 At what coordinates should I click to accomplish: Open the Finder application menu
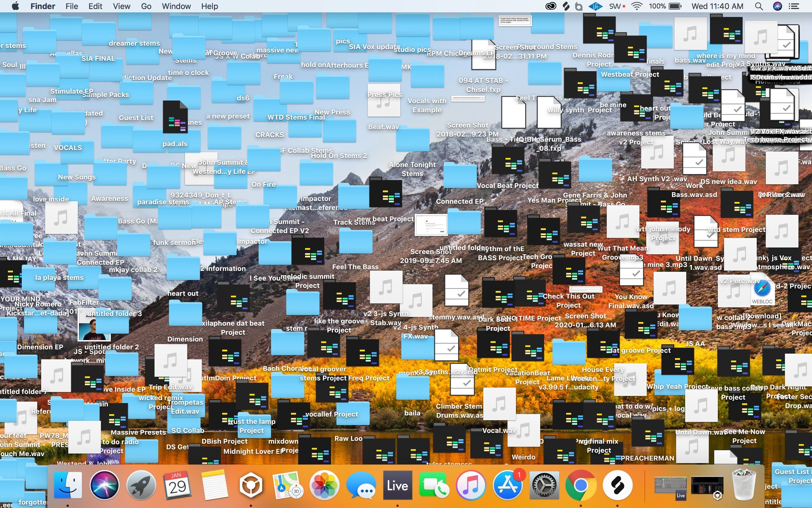43,6
